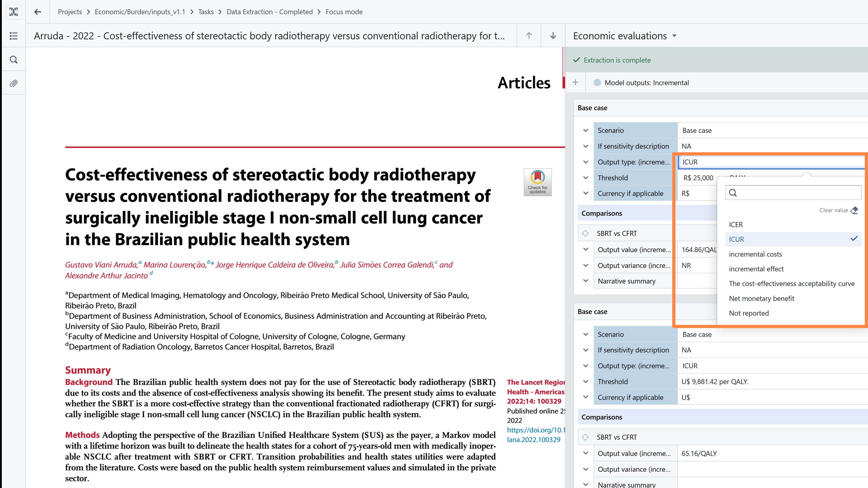868x488 pixels.
Task: Click the first Scenario value Base case
Action: click(697, 130)
